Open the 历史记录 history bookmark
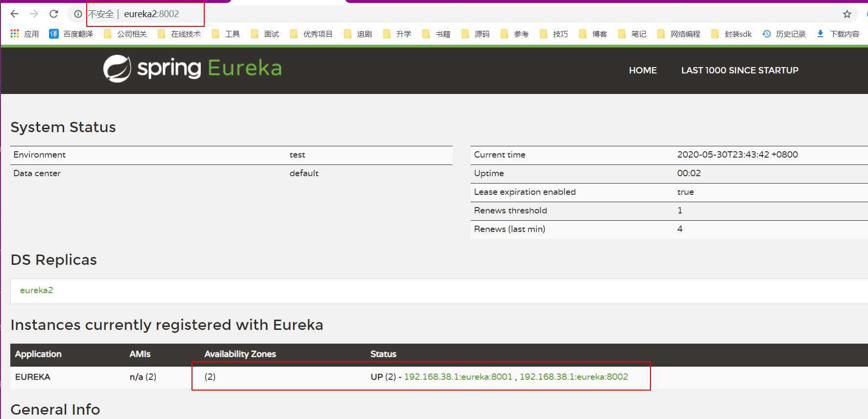The height and width of the screenshot is (419, 868). 784,34
